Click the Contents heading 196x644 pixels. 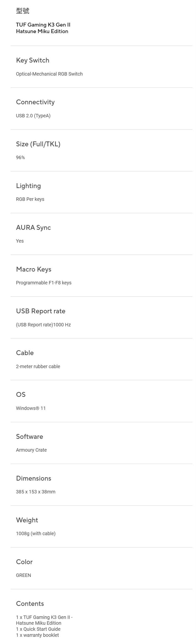click(30, 604)
